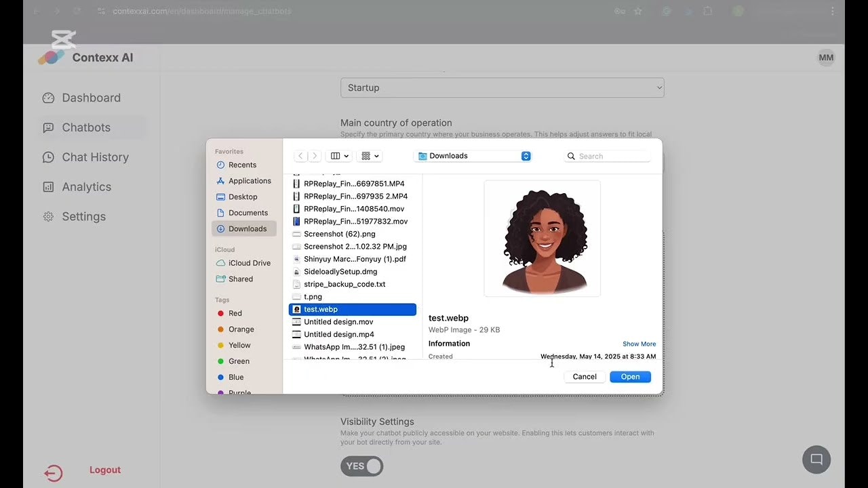Click the Analytics bar chart icon
868x488 pixels.
pos(48,187)
